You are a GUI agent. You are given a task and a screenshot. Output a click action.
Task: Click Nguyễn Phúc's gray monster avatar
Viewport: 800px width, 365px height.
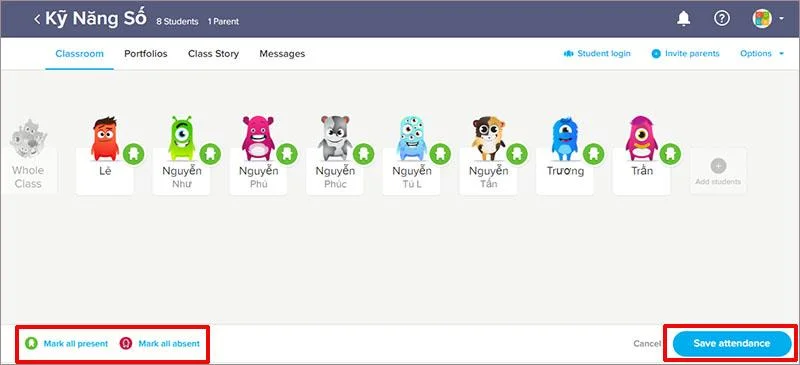[x=335, y=139]
